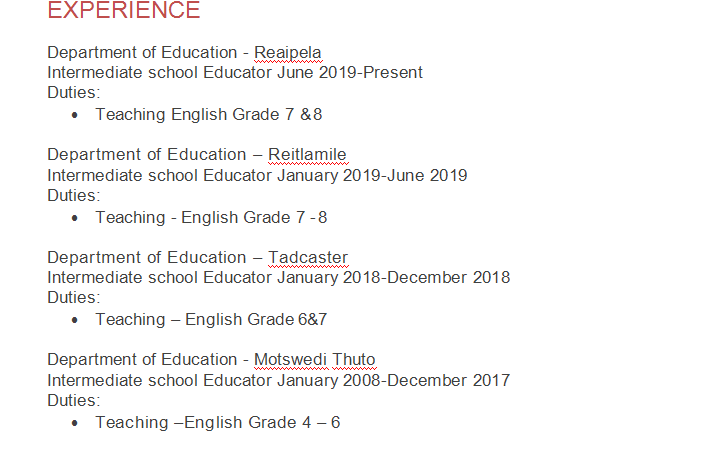The width and height of the screenshot is (725, 454).
Task: Place cursor in the Grade 6&7 bullet line
Action: [x=211, y=319]
